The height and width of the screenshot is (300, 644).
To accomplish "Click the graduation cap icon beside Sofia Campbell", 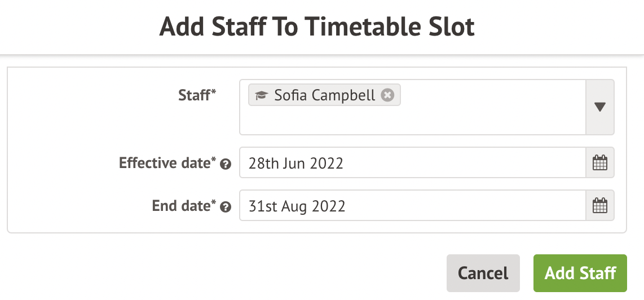I will tap(261, 95).
